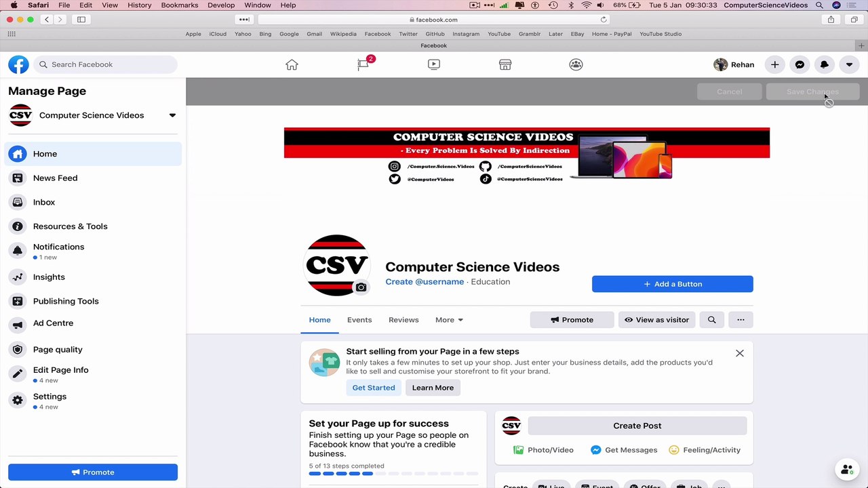Image resolution: width=868 pixels, height=488 pixels.
Task: Click Safari back navigation arrow
Action: (x=47, y=20)
